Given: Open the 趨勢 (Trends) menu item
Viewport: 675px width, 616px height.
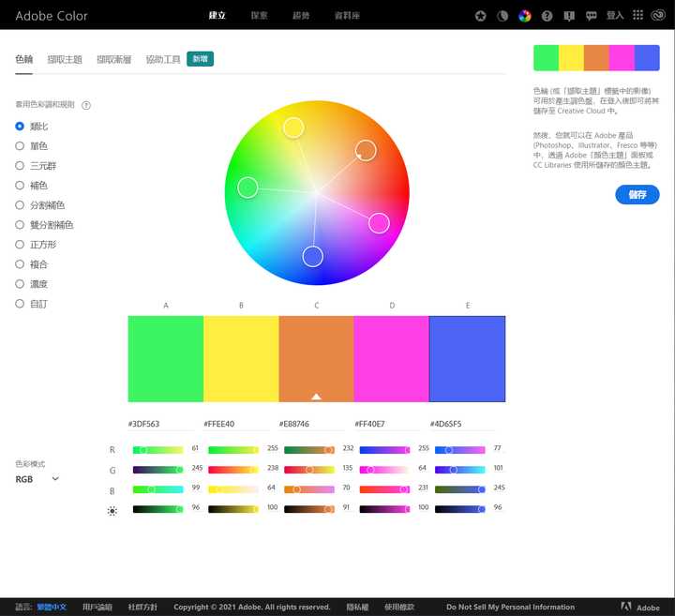Looking at the screenshot, I should [301, 16].
